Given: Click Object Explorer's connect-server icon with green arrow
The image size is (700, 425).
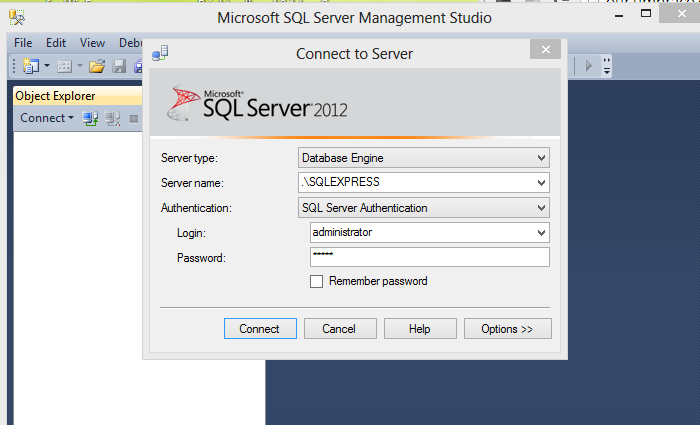Looking at the screenshot, I should (90, 118).
